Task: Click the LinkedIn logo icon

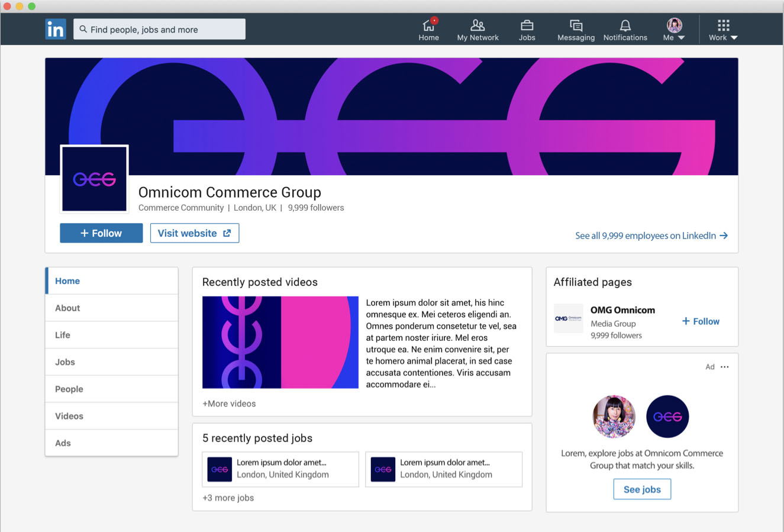Action: (x=56, y=29)
